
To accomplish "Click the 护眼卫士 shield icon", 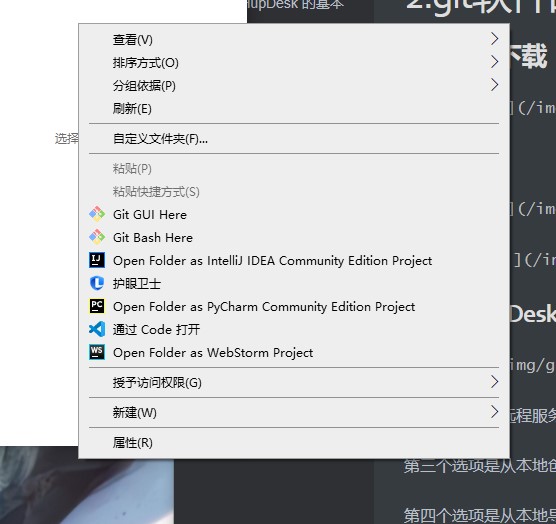I will click(97, 283).
